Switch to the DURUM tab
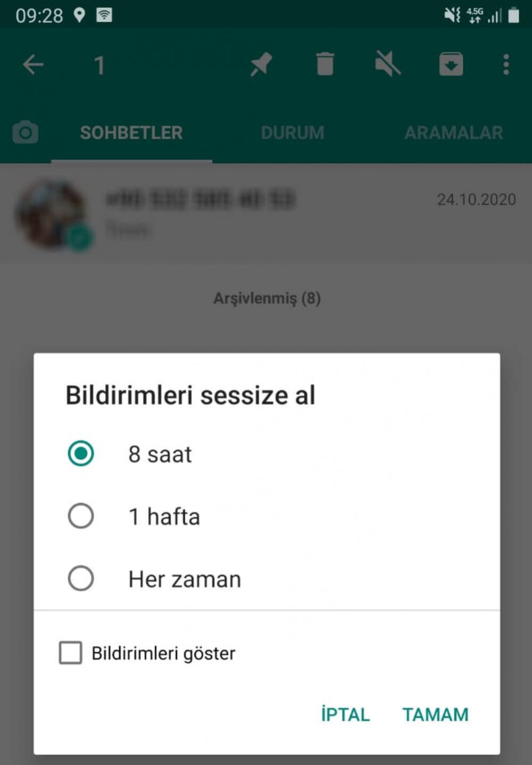Screen dimensions: 532x765 click(x=293, y=132)
